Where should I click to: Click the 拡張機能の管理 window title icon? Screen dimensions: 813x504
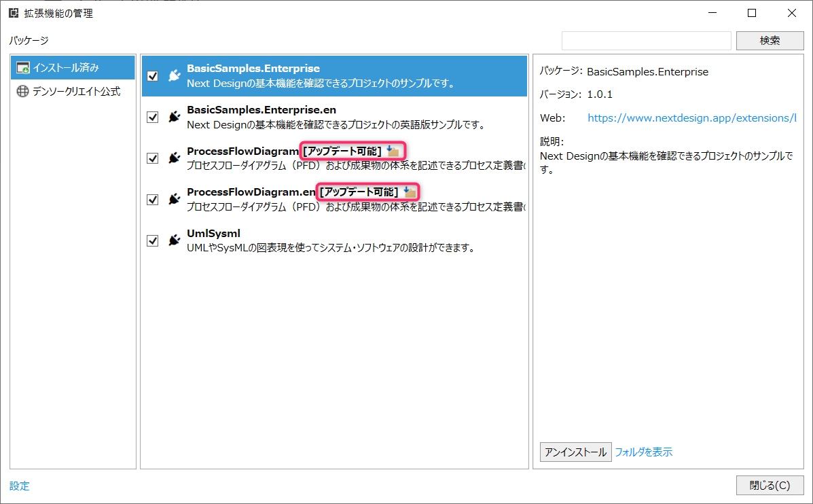(14, 13)
